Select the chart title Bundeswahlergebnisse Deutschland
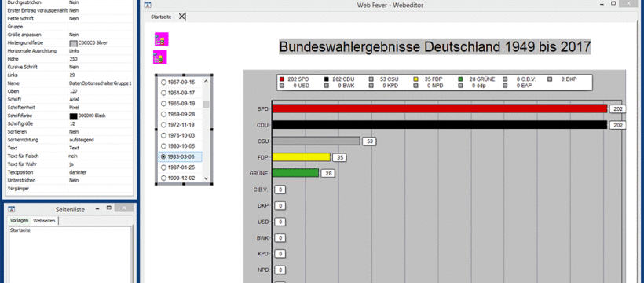Screen dimensions: 644x283 435,46
